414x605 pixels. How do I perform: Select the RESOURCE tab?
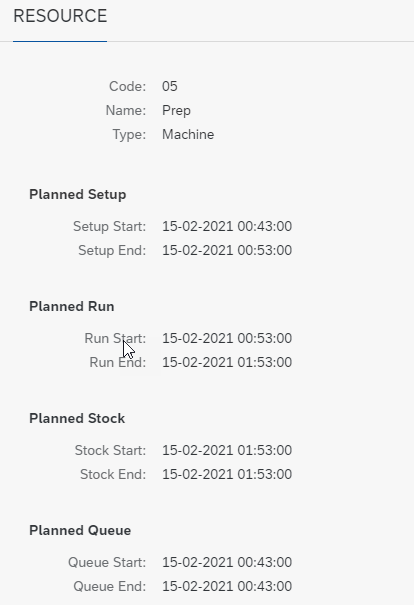pos(60,16)
